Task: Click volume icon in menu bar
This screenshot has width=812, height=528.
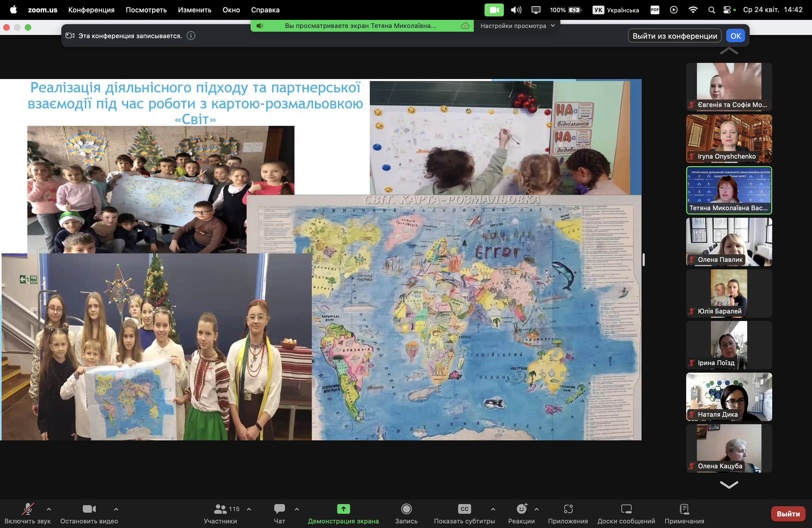Action: (516, 10)
